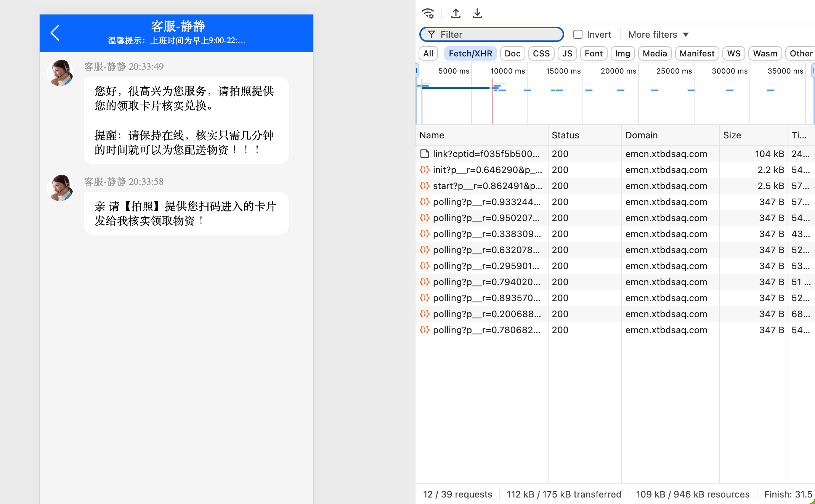The width and height of the screenshot is (815, 504).
Task: Select the JS filter
Action: coord(567,53)
